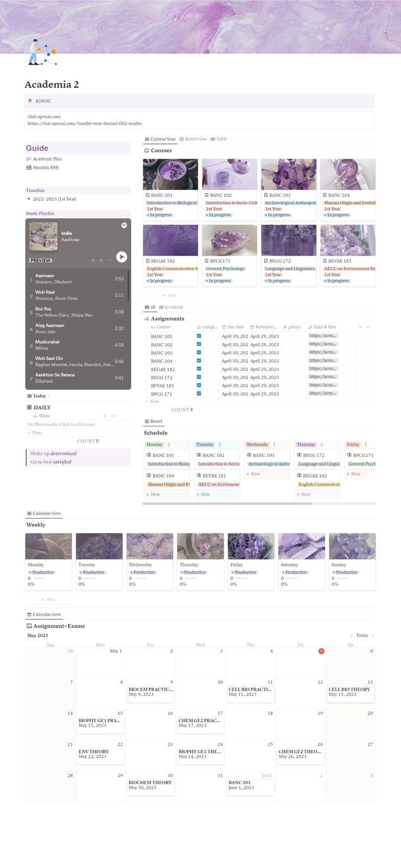Click the scientist page icon below the cover
Screen dimensions: 401x868
coord(41,53)
